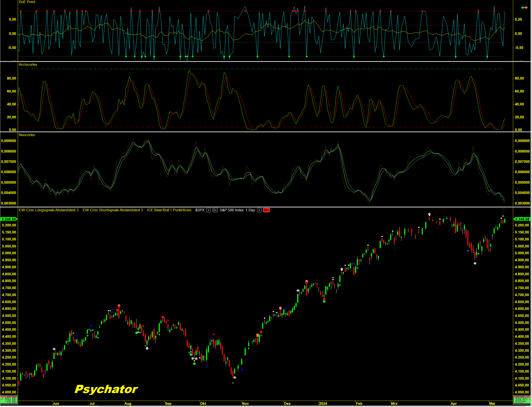Screen dimensions: 532x407
Task: Click the bottom-right mini volume thumbnail
Action: pos(522,400)
